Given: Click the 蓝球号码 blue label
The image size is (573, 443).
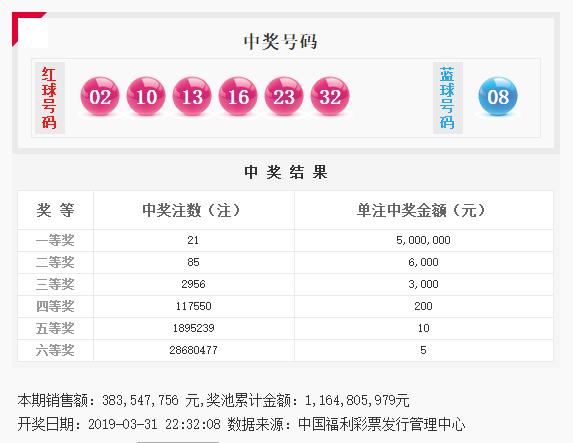Looking at the screenshot, I should point(448,98).
